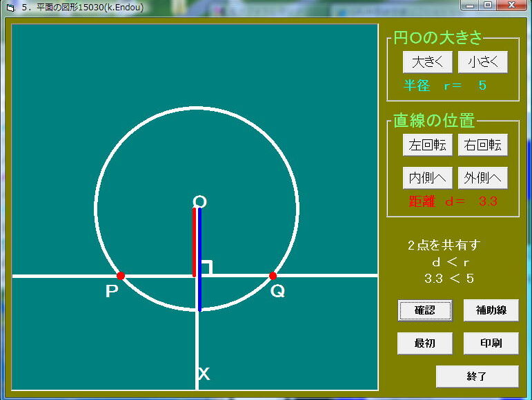The width and height of the screenshot is (532, 400).
Task: Click the red intersection point Q
Action: pos(273,276)
